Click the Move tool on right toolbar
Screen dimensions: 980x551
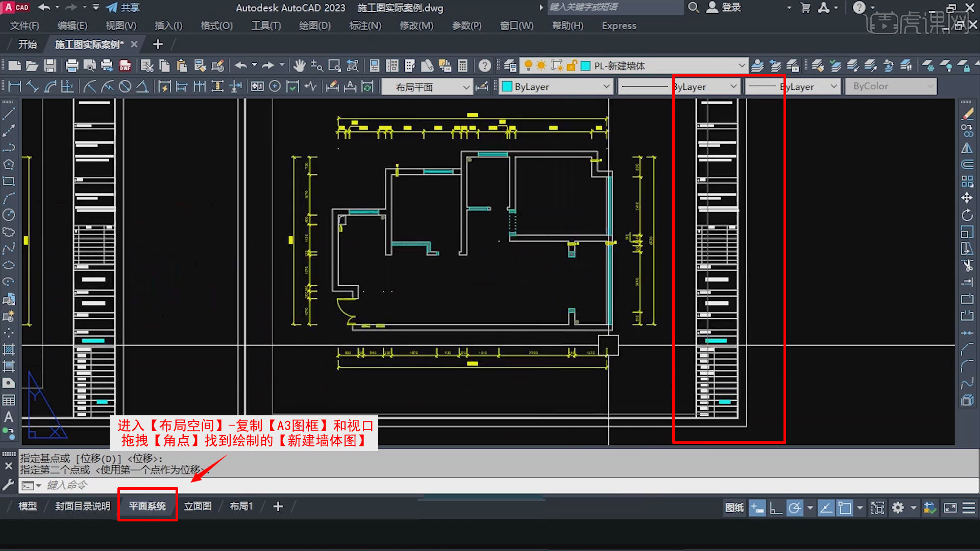tap(967, 198)
